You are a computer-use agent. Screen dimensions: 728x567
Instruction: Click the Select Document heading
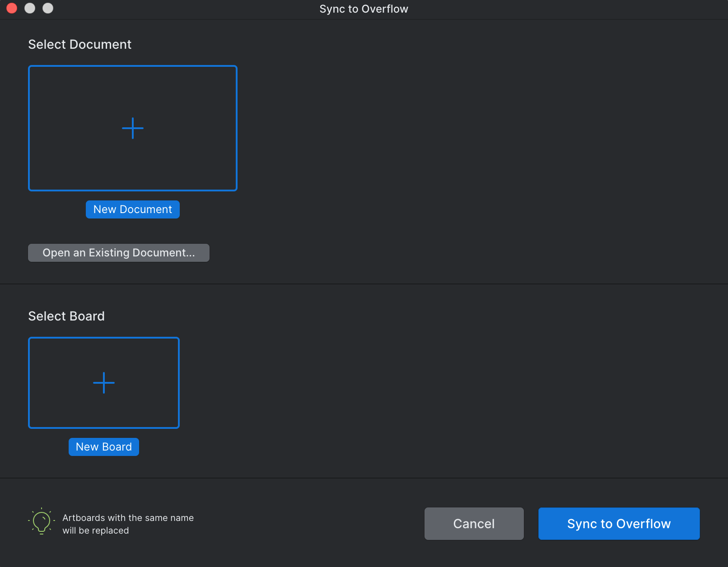click(x=80, y=44)
